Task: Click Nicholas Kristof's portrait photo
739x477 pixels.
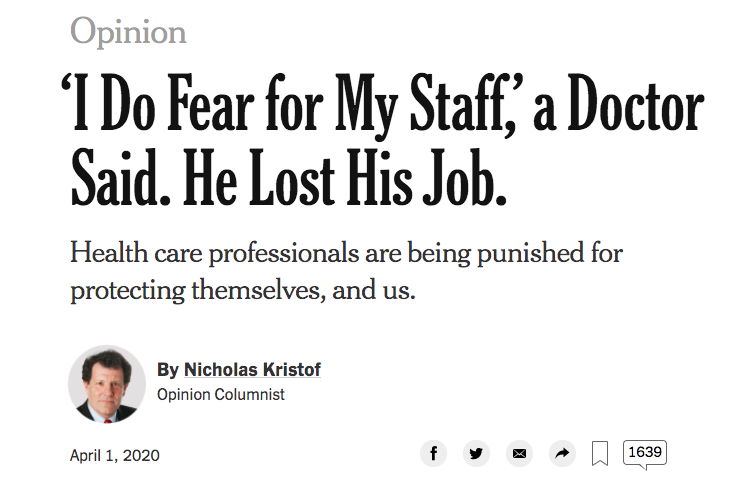Action: click(107, 384)
